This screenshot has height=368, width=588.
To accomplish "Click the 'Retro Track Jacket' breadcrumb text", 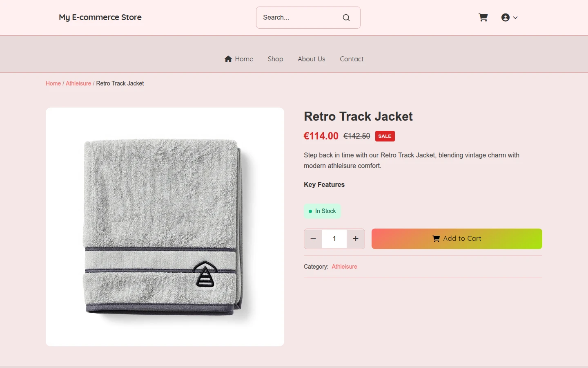I will click(120, 83).
